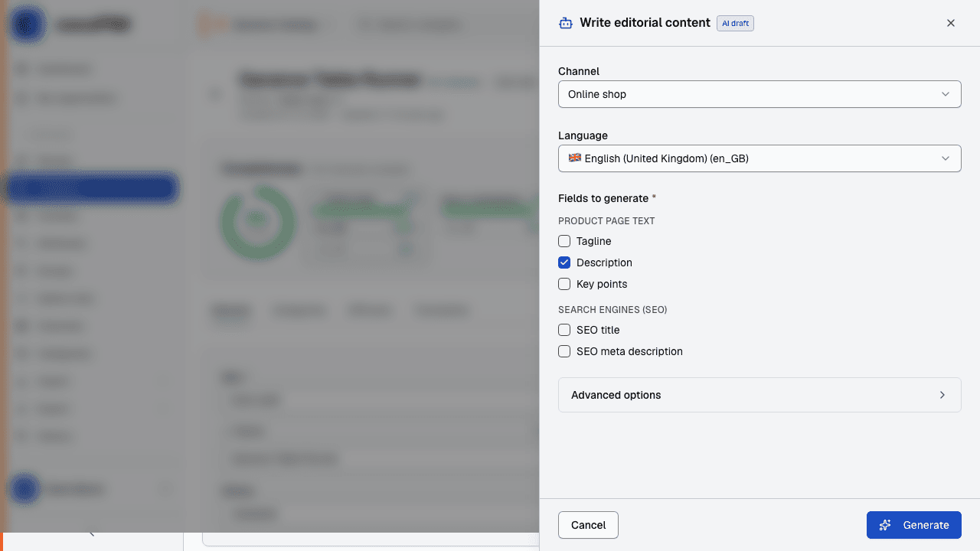Screen dimensions: 980x551
Task: Click the sparkle icon on Generate
Action: [885, 525]
